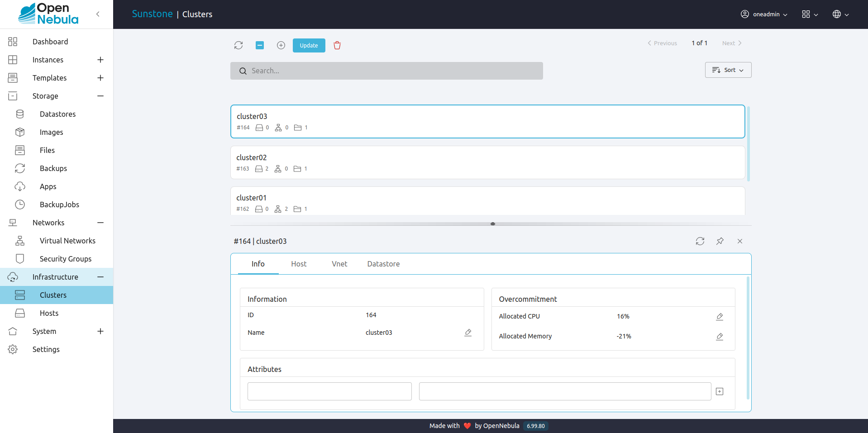Collapse the Infrastructure menu section
This screenshot has width=868, height=433.
pos(100,277)
